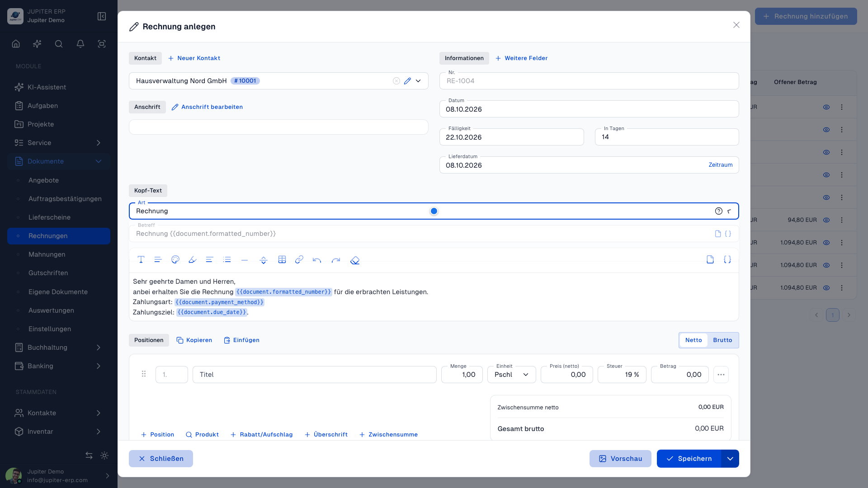
Task: Switch amounts to Netto
Action: point(693,340)
